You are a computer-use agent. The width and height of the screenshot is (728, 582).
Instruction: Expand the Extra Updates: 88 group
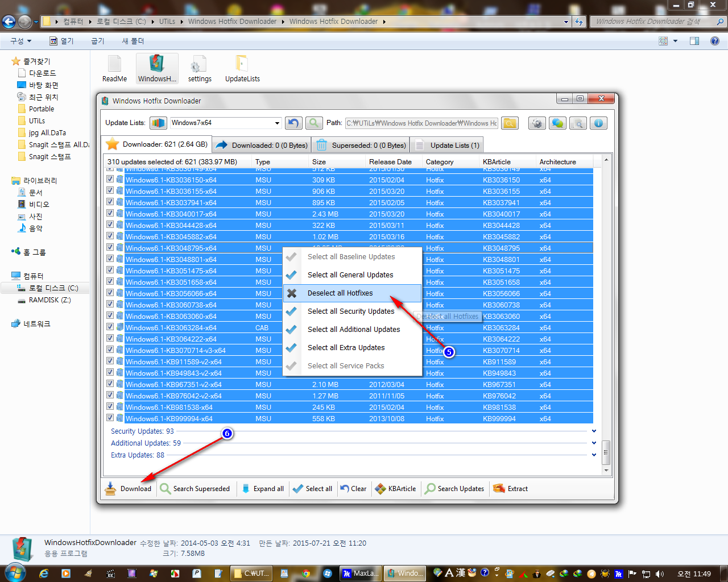[594, 455]
